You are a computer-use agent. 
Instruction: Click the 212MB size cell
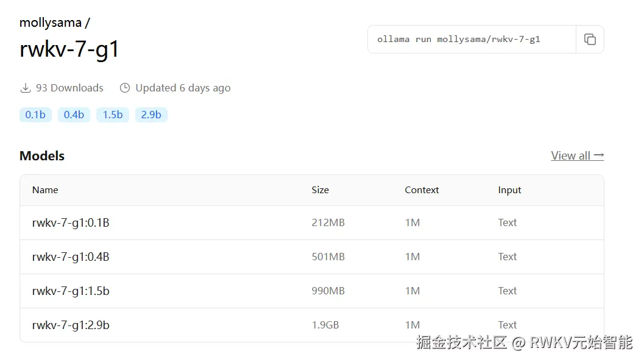click(328, 222)
